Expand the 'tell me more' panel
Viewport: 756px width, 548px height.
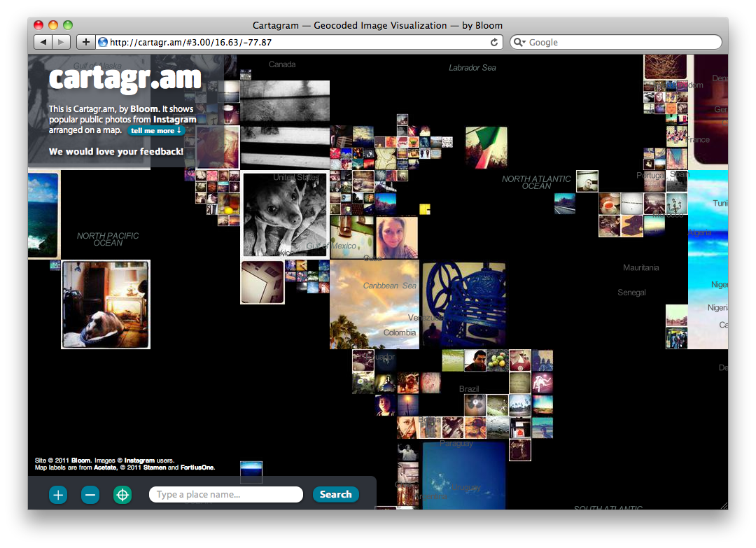(x=157, y=130)
